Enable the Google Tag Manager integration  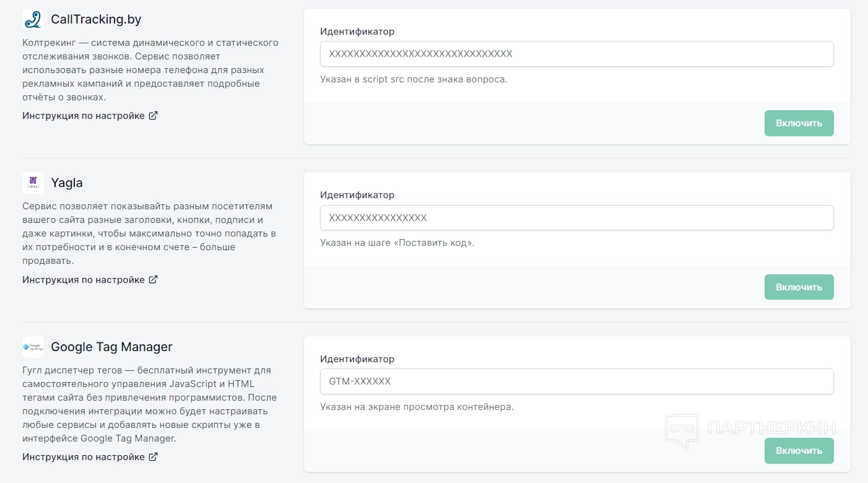pyautogui.click(x=799, y=451)
